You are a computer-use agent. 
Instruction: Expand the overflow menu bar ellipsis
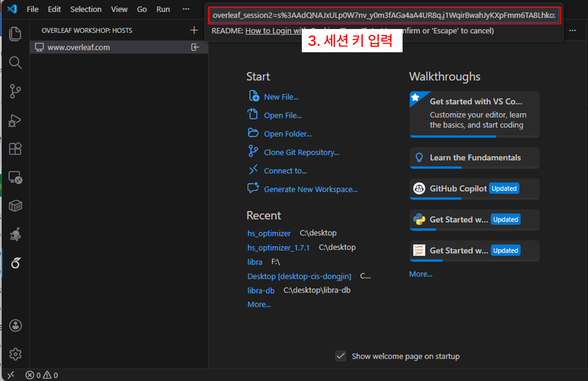tap(186, 9)
